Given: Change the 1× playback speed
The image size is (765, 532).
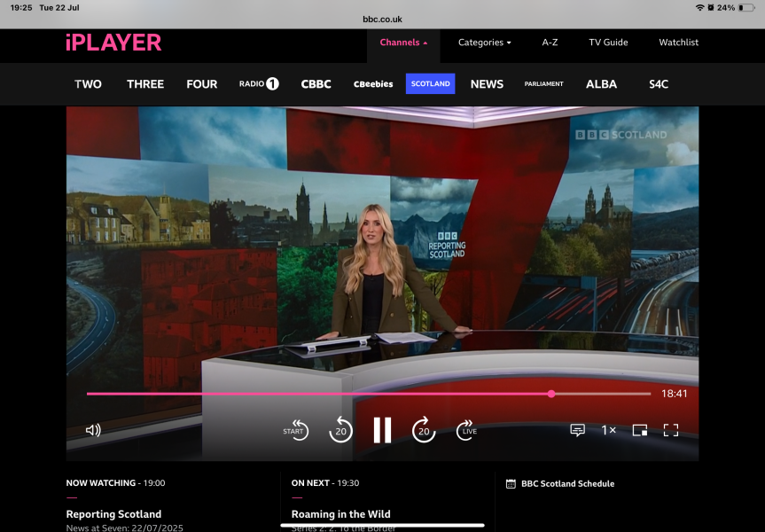Looking at the screenshot, I should 609,430.
